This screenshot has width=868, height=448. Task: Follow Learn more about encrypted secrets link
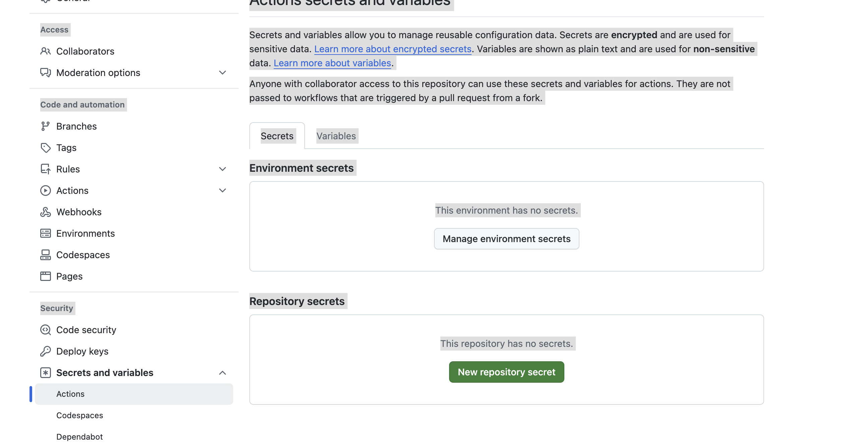pyautogui.click(x=392, y=49)
